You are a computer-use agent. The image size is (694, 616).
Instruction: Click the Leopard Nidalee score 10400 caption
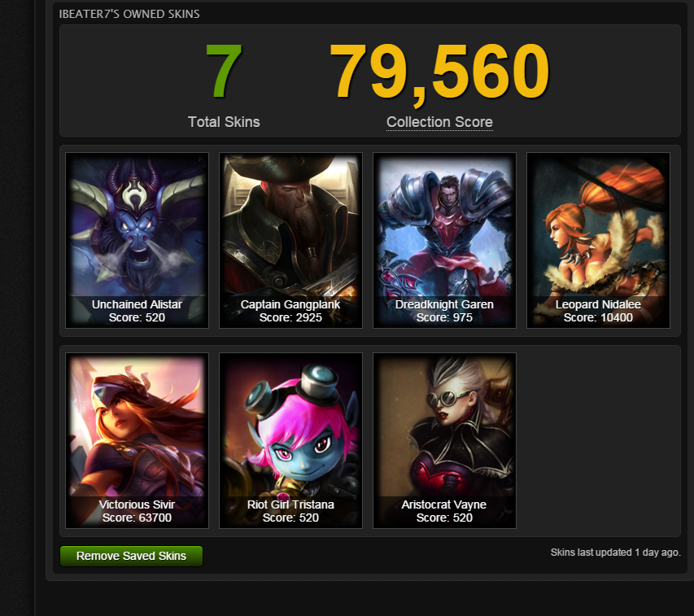(x=598, y=317)
